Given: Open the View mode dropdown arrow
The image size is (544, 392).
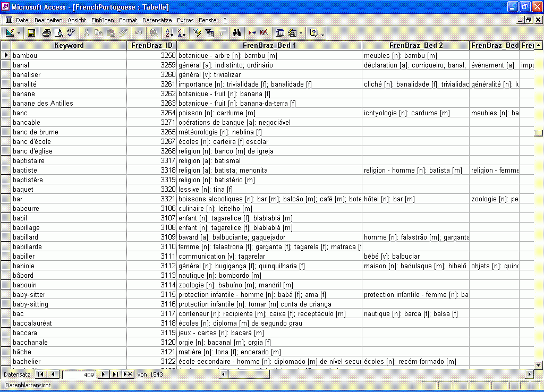Looking at the screenshot, I should tap(20, 33).
